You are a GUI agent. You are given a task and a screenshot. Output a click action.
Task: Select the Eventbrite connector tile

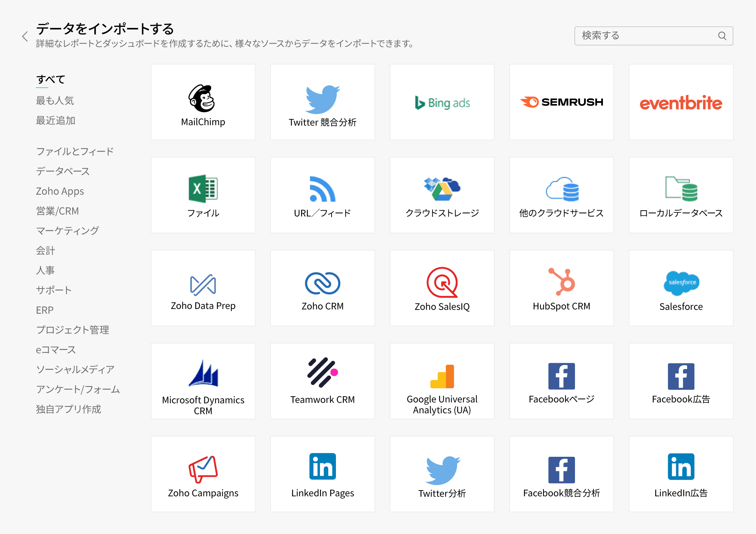681,102
